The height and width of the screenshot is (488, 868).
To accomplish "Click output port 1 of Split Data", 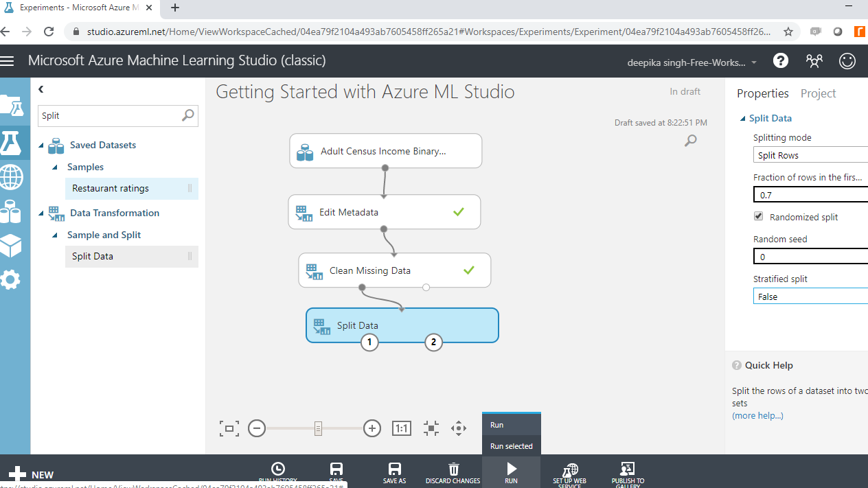I will (x=369, y=342).
